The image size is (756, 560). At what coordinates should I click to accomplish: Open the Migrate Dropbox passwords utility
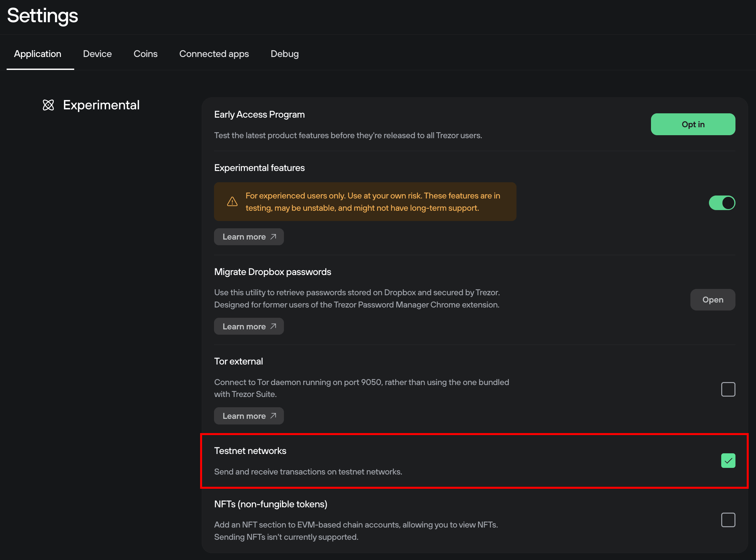tap(712, 300)
